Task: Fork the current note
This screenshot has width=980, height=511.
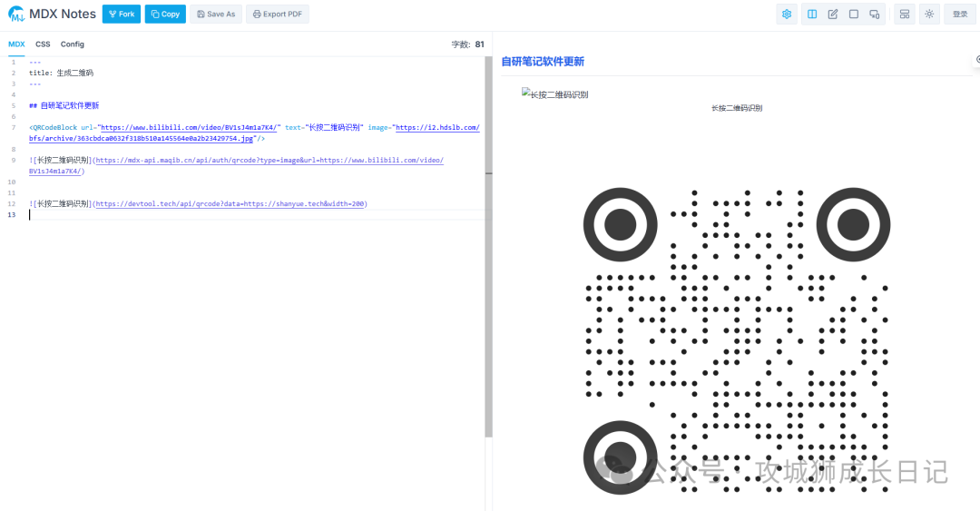Action: point(122,14)
